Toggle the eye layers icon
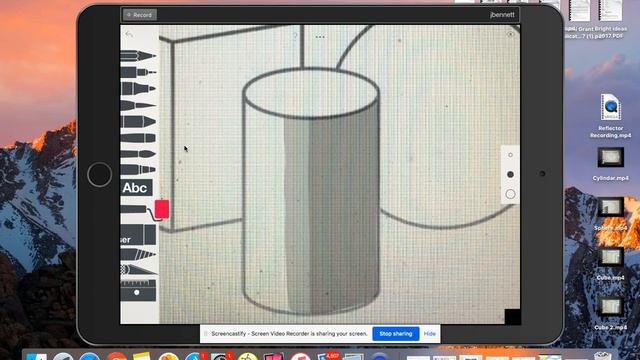 click(511, 35)
